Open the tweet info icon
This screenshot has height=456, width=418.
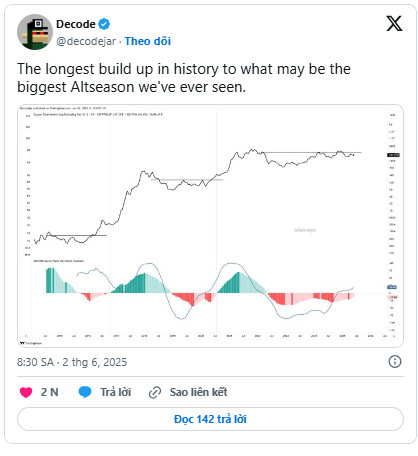tap(395, 362)
